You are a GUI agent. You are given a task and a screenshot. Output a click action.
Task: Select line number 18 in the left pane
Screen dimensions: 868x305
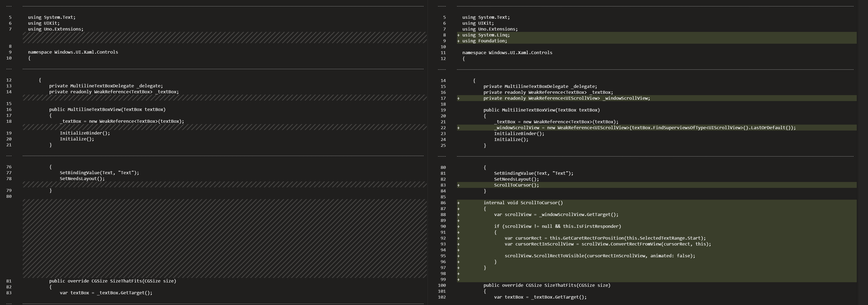[9, 121]
